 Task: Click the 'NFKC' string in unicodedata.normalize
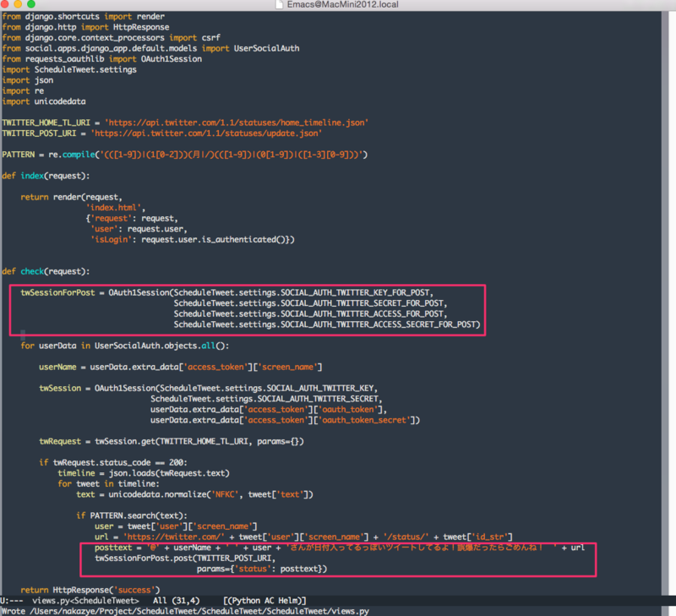coord(225,494)
